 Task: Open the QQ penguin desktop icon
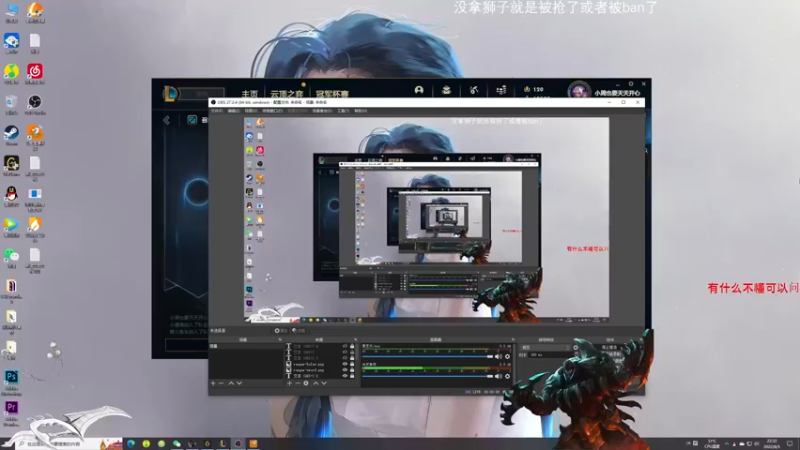pyautogui.click(x=11, y=195)
